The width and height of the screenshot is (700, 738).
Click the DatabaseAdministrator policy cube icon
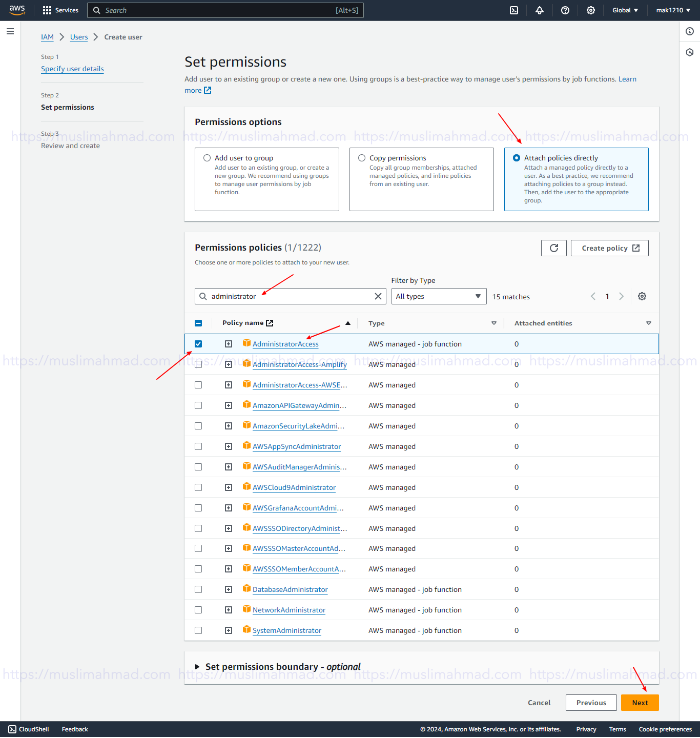tap(246, 588)
